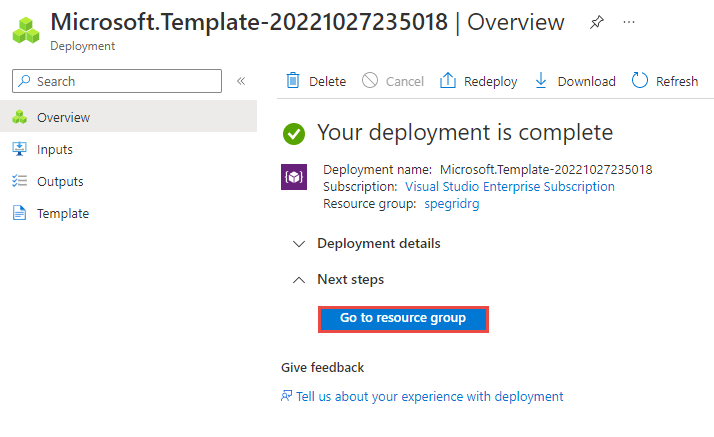
Task: Click the Refresh circular arrow icon
Action: point(640,81)
